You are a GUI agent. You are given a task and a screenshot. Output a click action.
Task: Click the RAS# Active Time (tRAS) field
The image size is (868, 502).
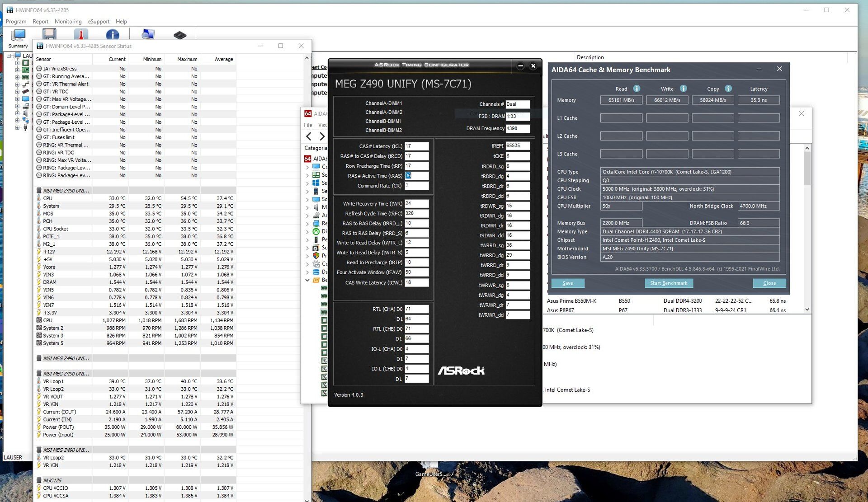(x=416, y=176)
